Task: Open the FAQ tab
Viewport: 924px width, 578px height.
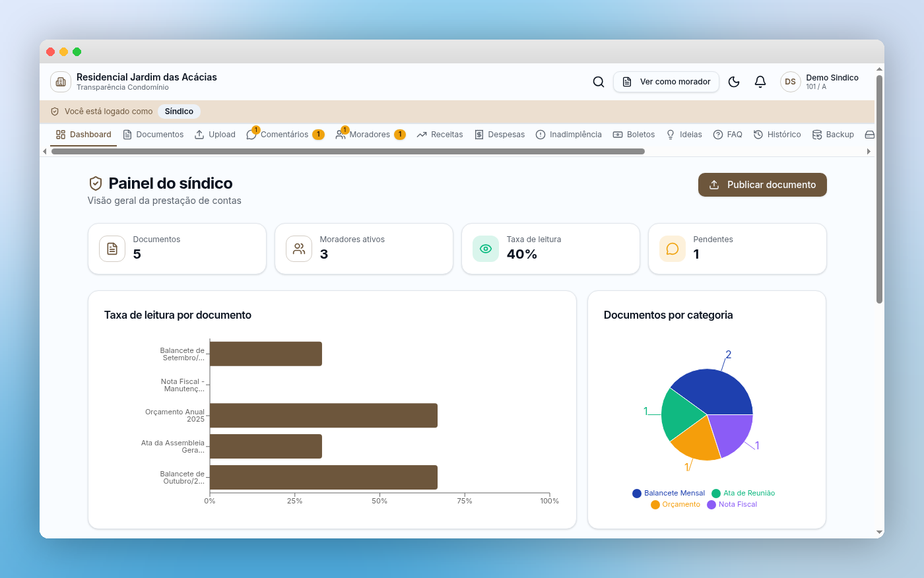Action: click(727, 135)
